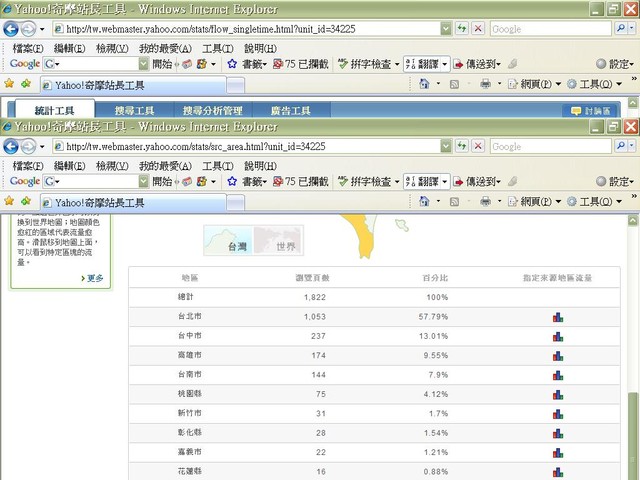
Task: Open traffic chart icon for 台北市 row
Action: [558, 317]
